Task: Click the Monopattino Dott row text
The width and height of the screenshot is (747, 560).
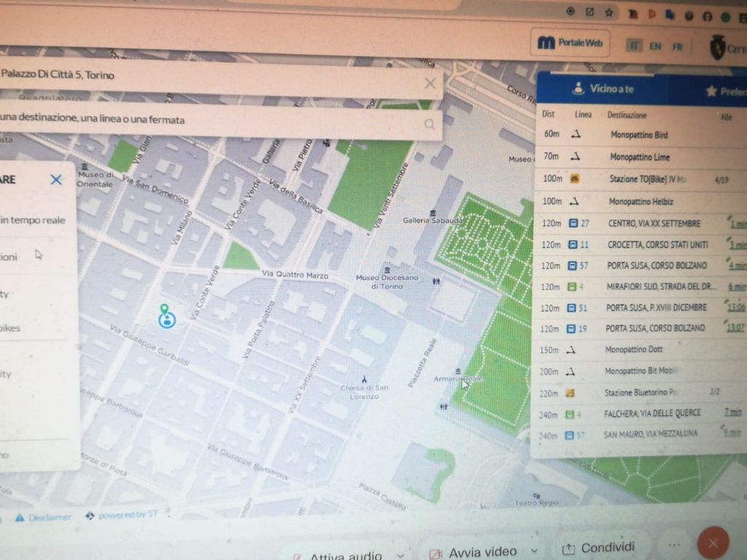Action: pos(634,349)
